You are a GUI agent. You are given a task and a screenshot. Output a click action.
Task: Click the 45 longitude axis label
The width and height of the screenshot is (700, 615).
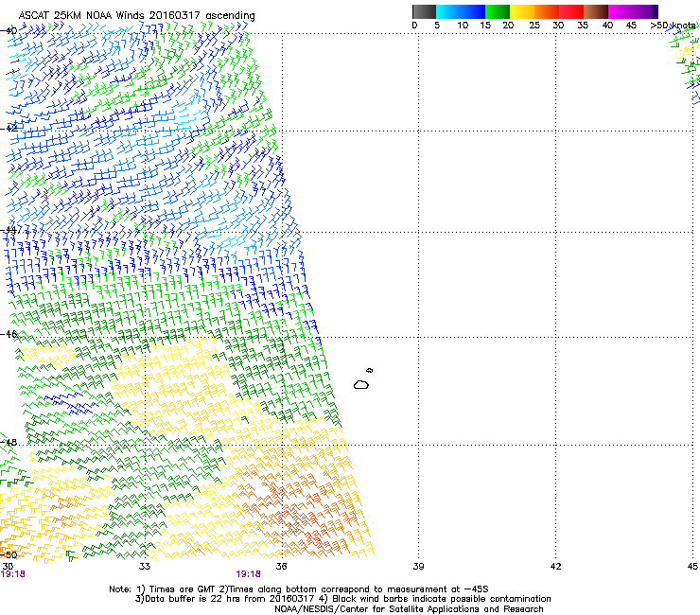tap(692, 567)
